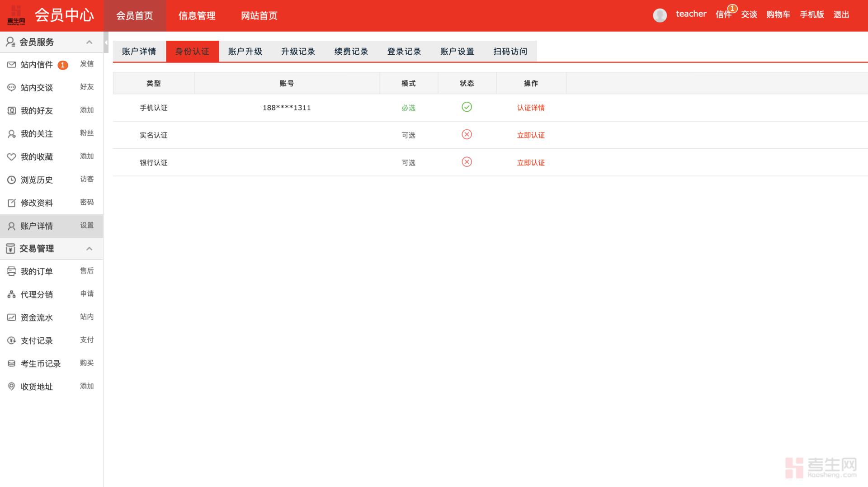This screenshot has height=487, width=868.
Task: Click the red cross status for 银行认证
Action: pos(467,162)
